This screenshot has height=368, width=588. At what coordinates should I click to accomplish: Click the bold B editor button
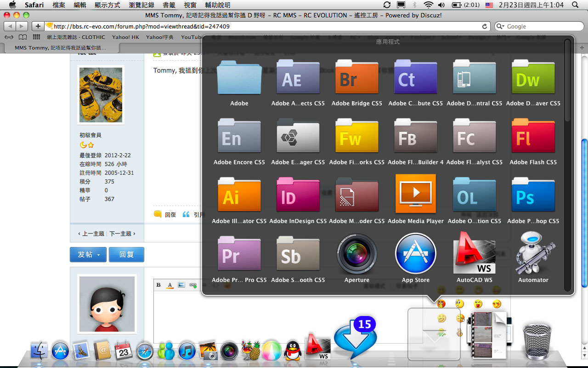point(158,285)
